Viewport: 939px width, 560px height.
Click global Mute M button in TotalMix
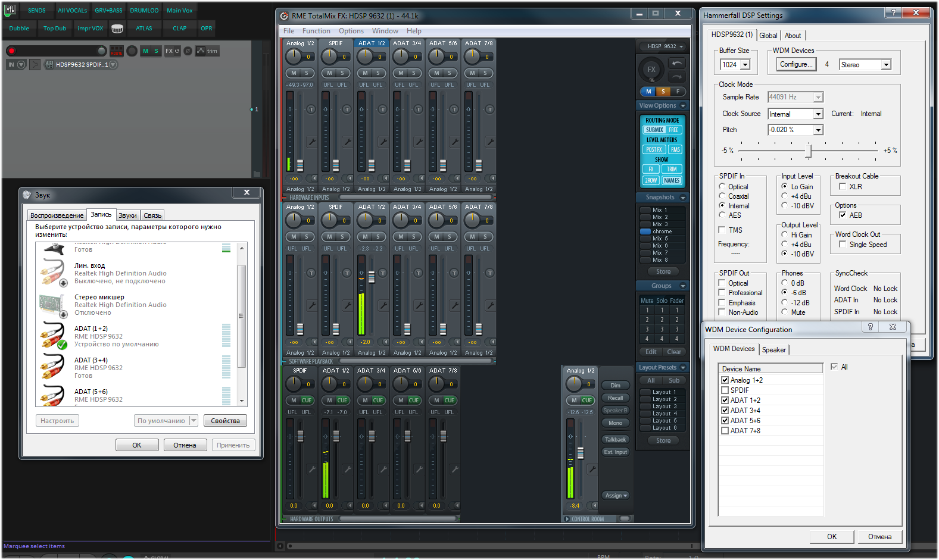click(648, 92)
